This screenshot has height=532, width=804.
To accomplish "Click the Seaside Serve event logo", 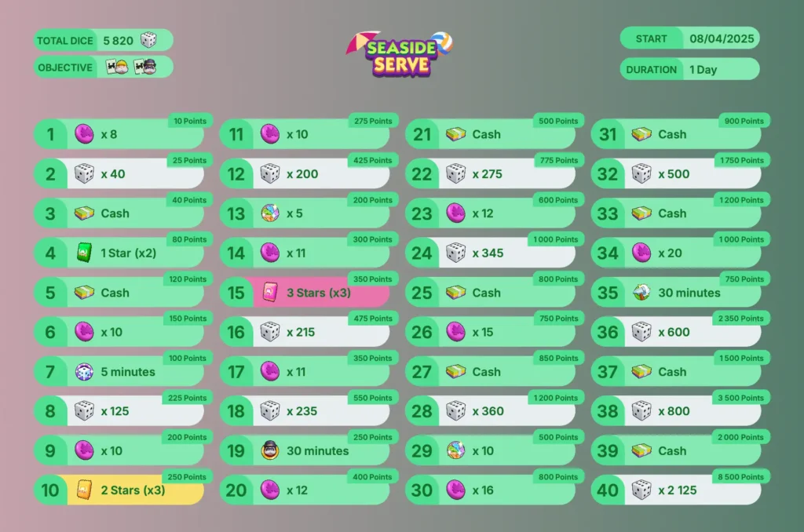I will click(x=400, y=54).
